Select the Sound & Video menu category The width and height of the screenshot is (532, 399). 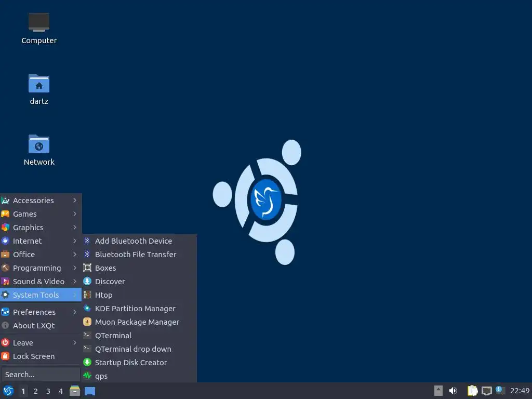click(41, 282)
